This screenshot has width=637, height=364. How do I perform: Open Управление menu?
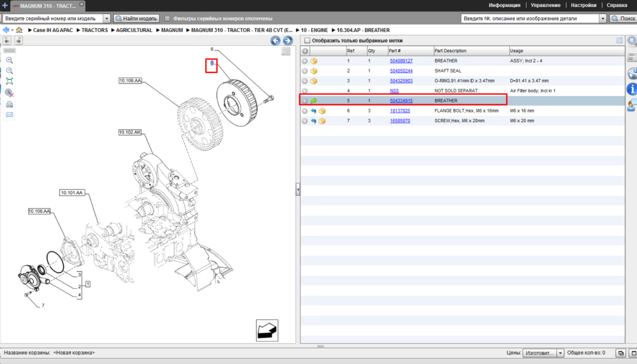coord(546,5)
